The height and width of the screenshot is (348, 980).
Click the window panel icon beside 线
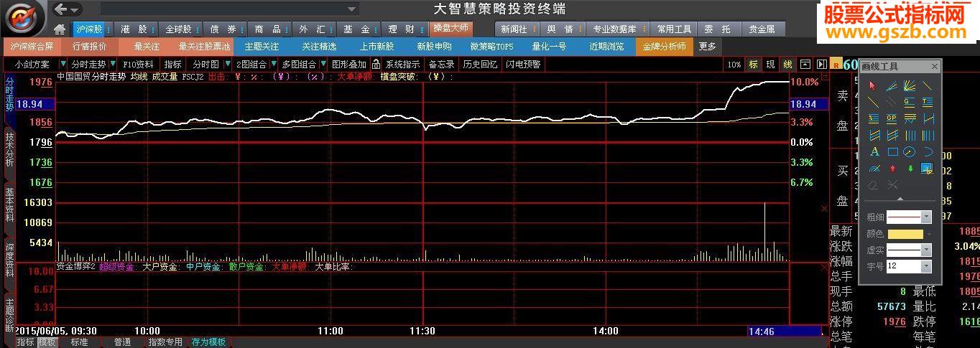(805, 65)
